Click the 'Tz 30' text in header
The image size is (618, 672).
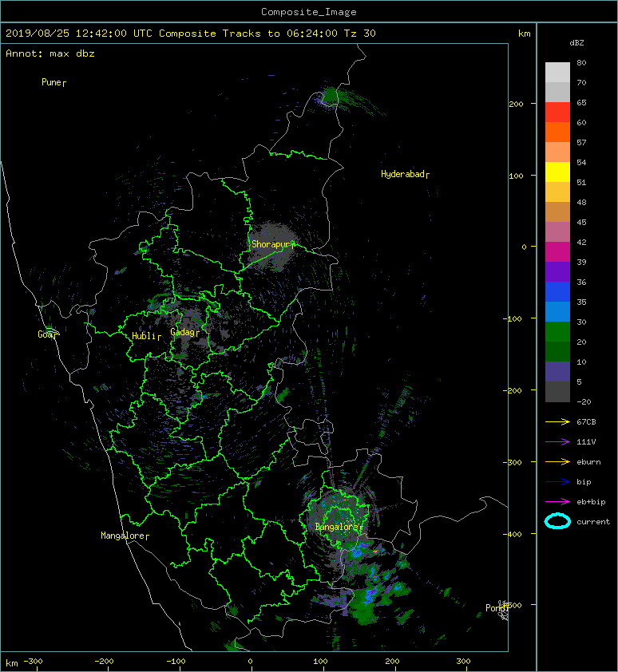click(360, 34)
